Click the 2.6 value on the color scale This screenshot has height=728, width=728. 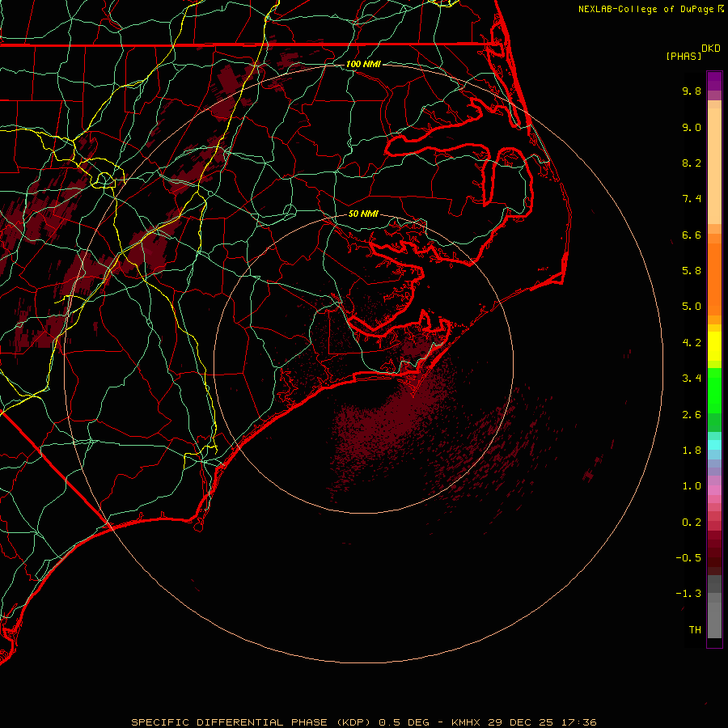tap(692, 415)
